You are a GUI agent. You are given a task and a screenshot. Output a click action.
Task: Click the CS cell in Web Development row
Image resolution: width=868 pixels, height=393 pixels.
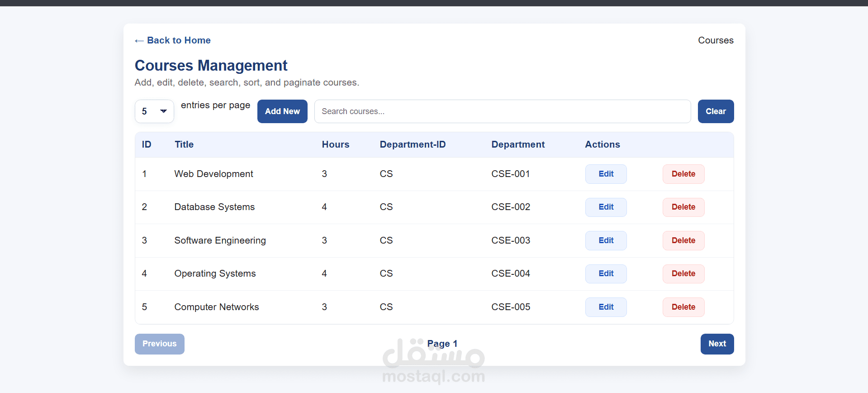tap(386, 174)
